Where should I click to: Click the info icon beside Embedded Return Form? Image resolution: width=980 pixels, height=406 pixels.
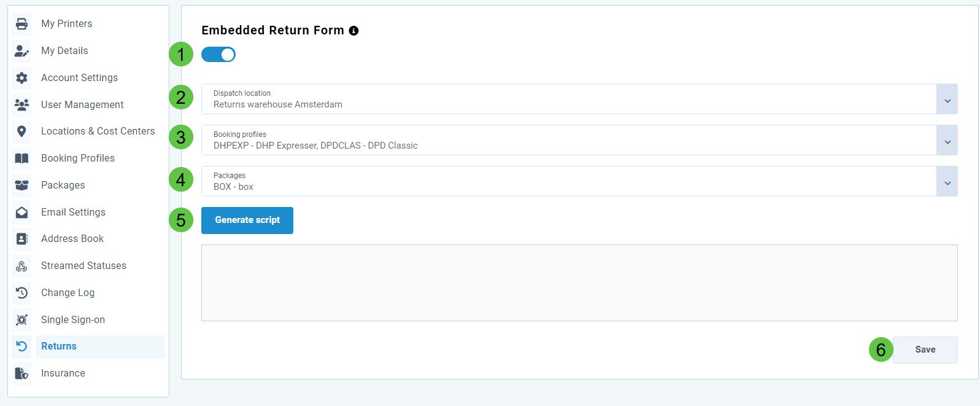[x=353, y=31]
